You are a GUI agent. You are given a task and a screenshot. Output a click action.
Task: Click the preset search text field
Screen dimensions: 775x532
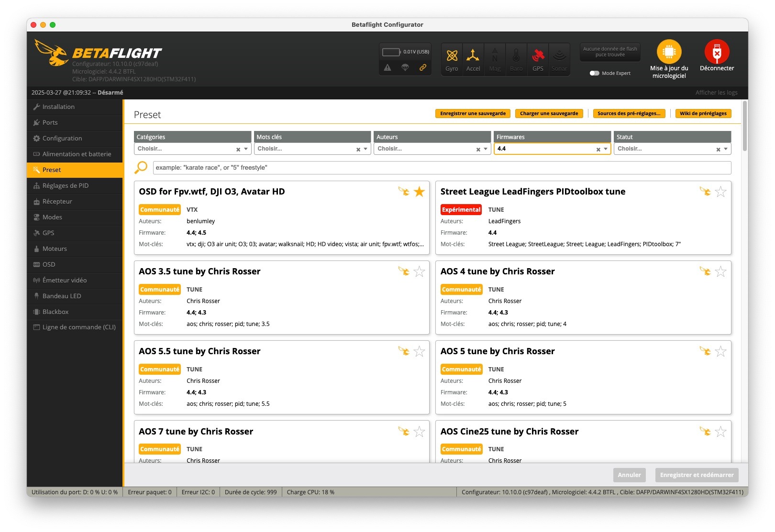442,168
